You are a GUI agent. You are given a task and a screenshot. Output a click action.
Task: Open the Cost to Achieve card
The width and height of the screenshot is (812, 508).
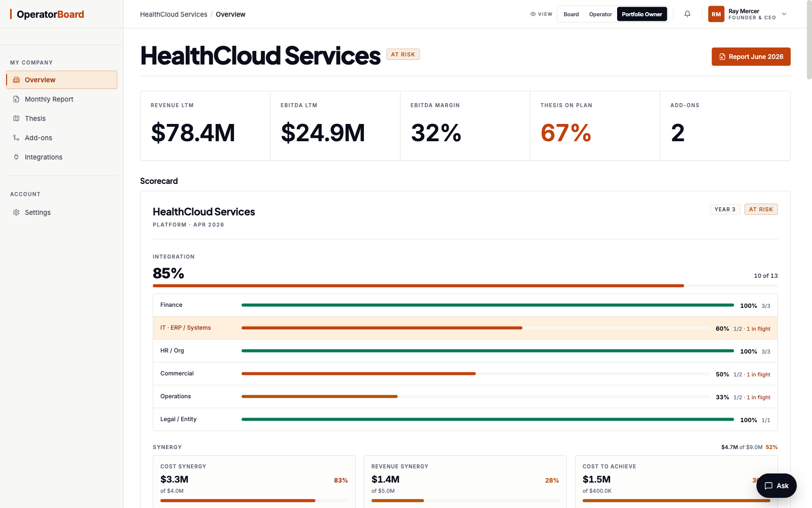tap(676, 482)
